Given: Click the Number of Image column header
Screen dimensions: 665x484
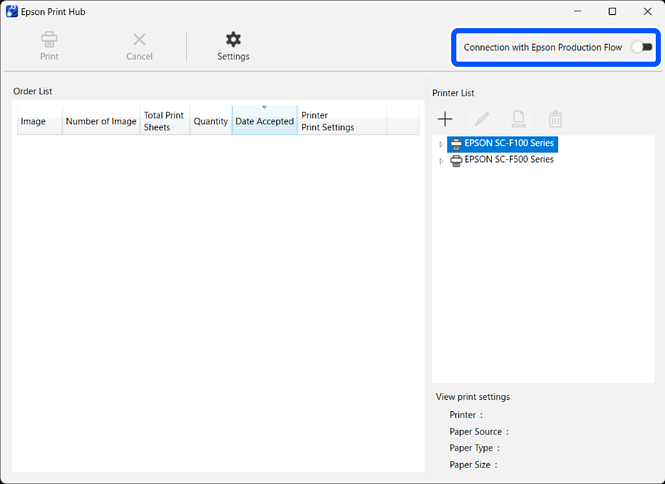Looking at the screenshot, I should [x=101, y=121].
